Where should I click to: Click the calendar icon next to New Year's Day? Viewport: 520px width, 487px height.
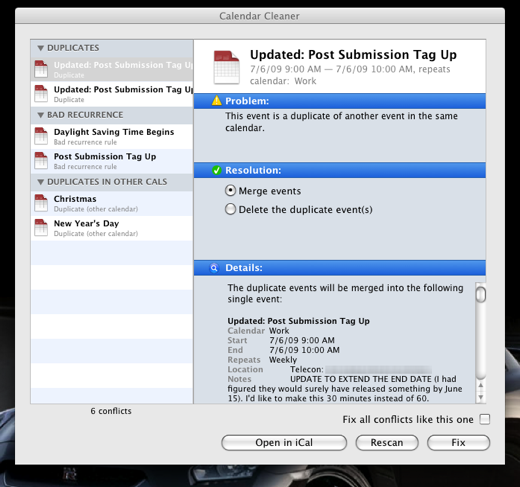click(41, 227)
